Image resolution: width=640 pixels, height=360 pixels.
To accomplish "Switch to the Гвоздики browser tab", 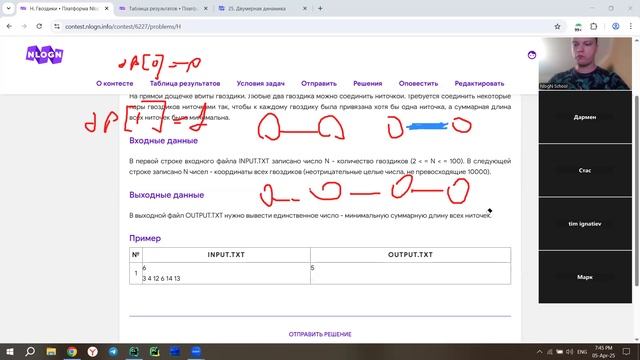I will (63, 8).
